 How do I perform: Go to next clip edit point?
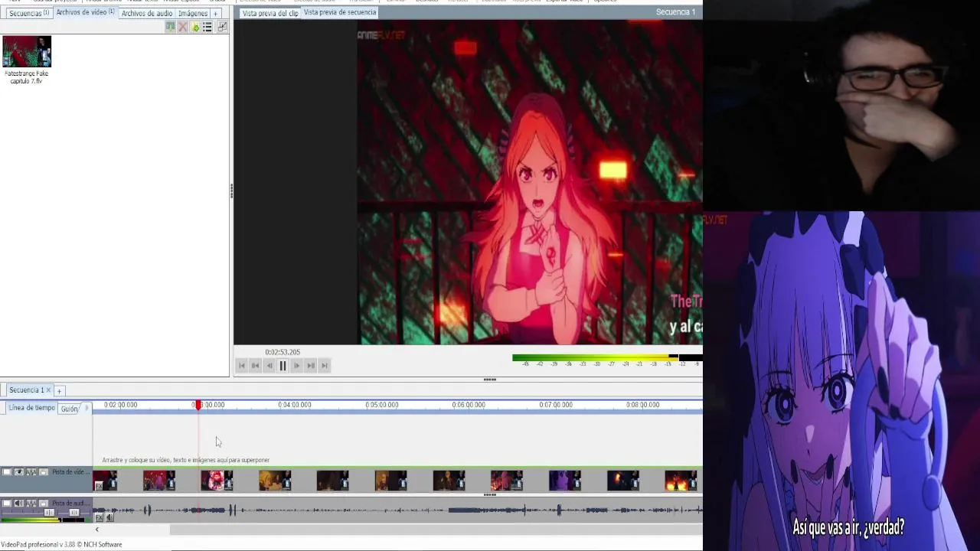coord(310,366)
